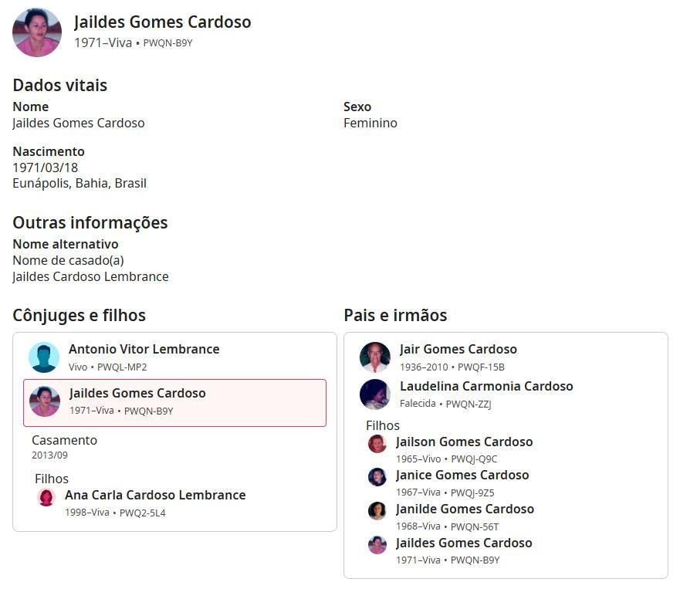The height and width of the screenshot is (616, 680).
Task: Open Laudelina Carmonia Cardoso's profile link
Action: tap(486, 387)
